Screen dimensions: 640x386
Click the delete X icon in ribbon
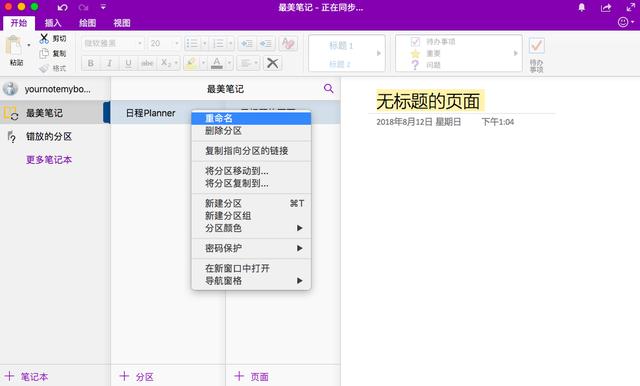coord(272,63)
